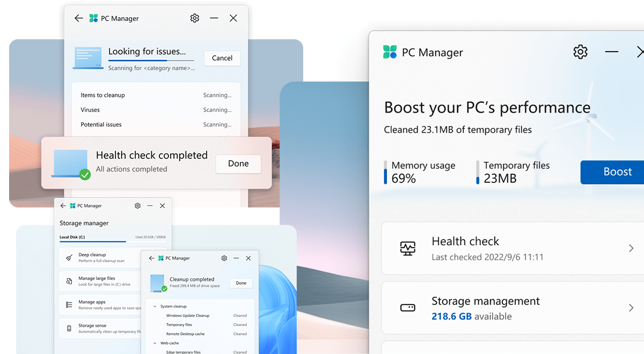Click the Health check monitor icon
Viewport: 644px width, 354px height.
[408, 248]
